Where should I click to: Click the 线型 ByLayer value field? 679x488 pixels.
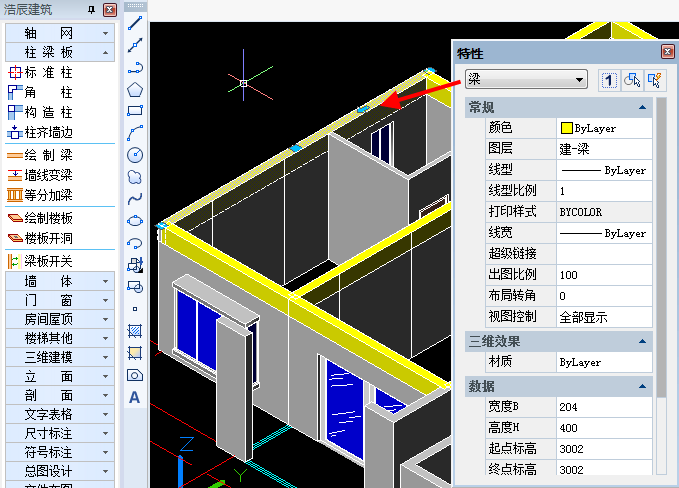(604, 170)
